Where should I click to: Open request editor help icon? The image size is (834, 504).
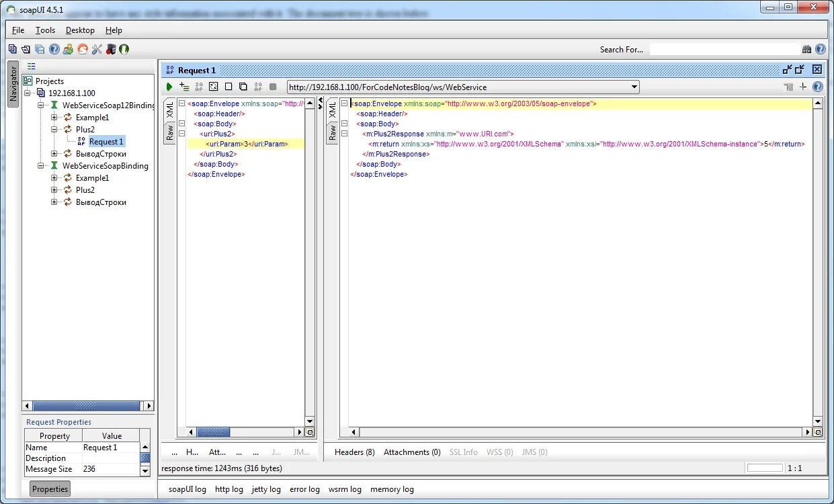817,87
